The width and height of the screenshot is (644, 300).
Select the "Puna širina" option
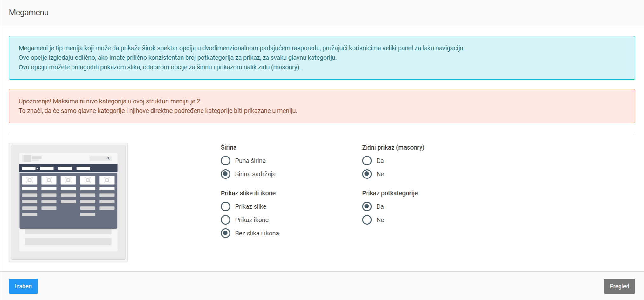(x=225, y=161)
